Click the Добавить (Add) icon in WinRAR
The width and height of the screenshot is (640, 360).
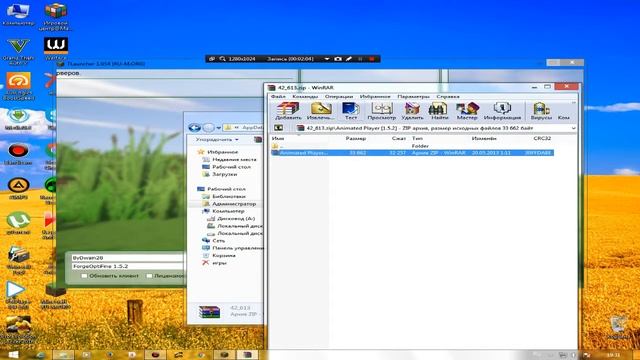pos(288,111)
